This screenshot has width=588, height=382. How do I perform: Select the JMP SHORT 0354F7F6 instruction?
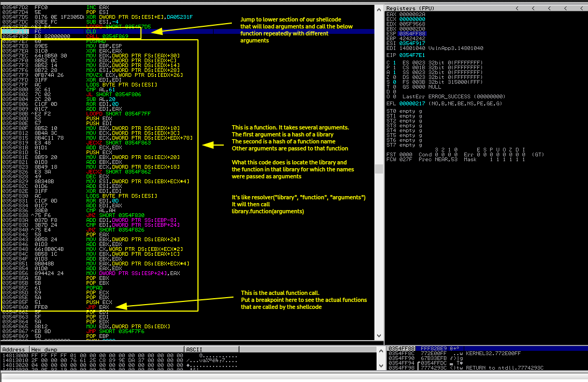pyautogui.click(x=115, y=331)
